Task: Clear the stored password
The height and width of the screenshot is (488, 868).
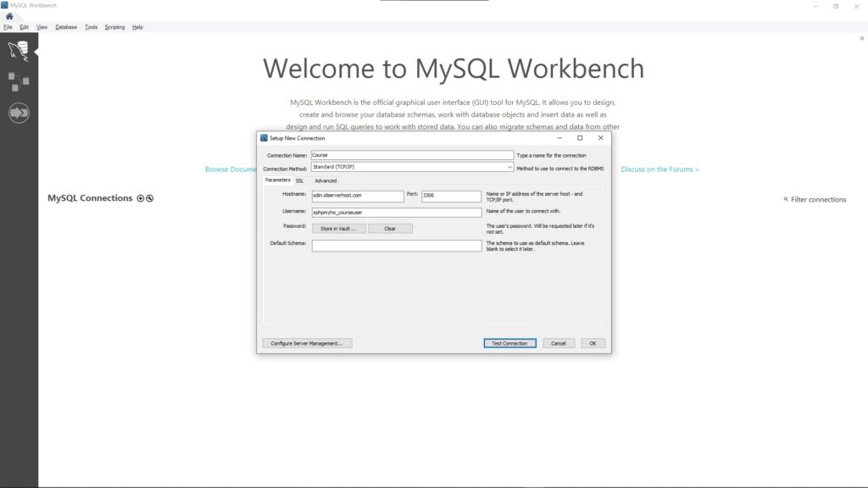Action: tap(390, 229)
